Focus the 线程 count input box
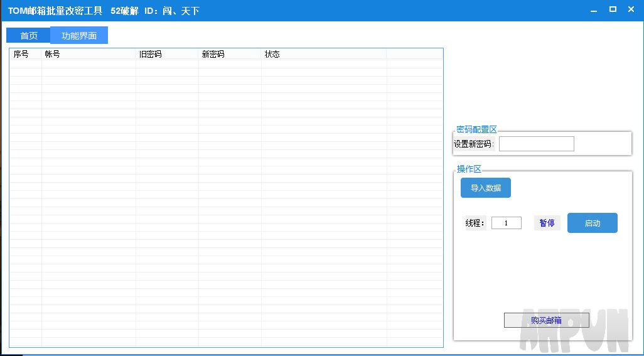Viewport: 644px width, 356px height. coord(507,223)
